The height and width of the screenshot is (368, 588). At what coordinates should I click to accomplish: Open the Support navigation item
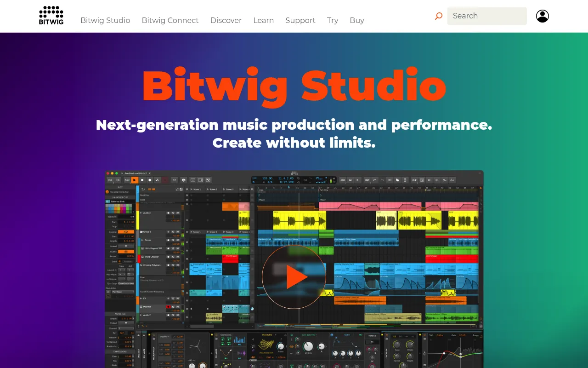(x=300, y=20)
